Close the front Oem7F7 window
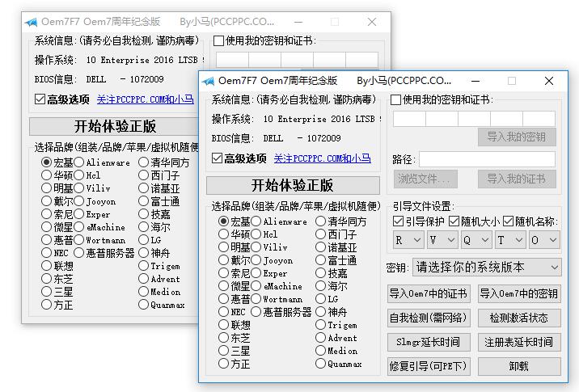The image size is (579, 392). pyautogui.click(x=549, y=81)
